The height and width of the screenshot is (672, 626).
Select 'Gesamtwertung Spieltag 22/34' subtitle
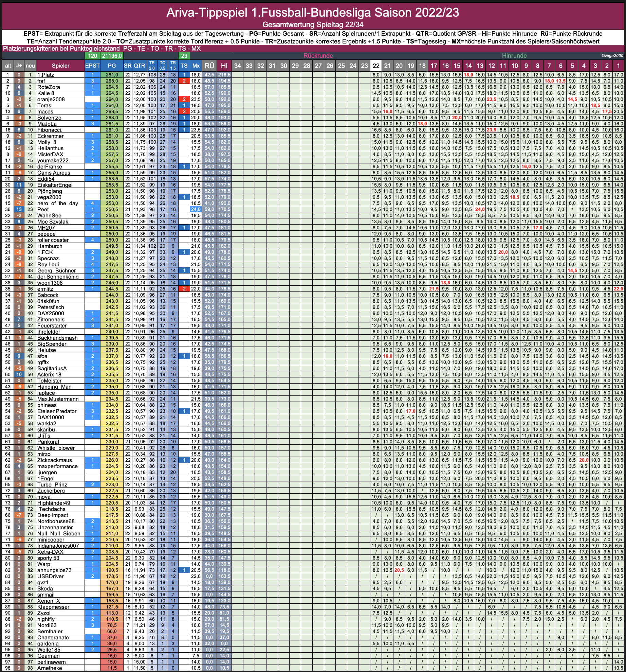[313, 25]
